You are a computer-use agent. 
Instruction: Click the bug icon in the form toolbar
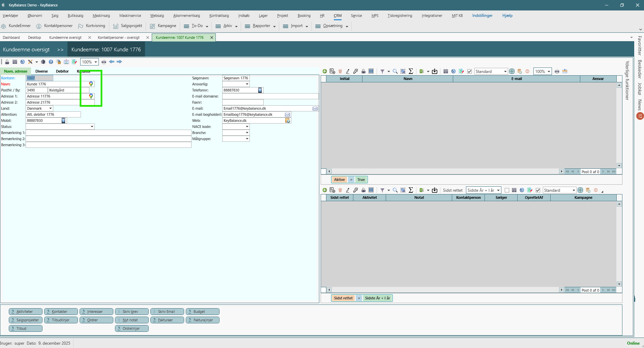[43, 62]
